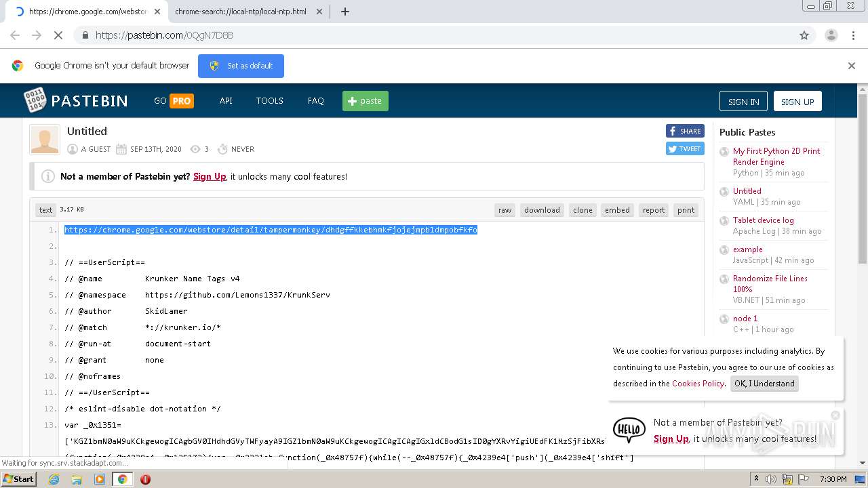This screenshot has height=488, width=868.
Task: Click the taskbar clock 7:30 PM
Action: 833,479
